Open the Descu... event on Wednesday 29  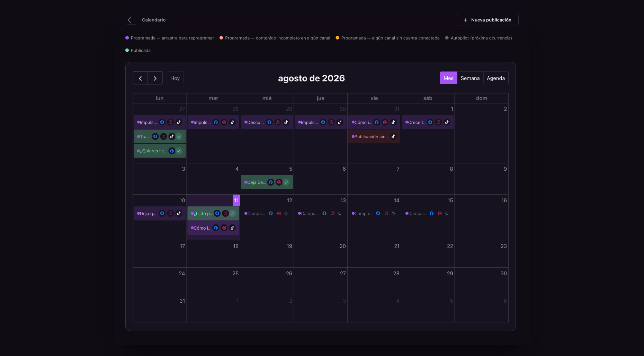point(267,122)
